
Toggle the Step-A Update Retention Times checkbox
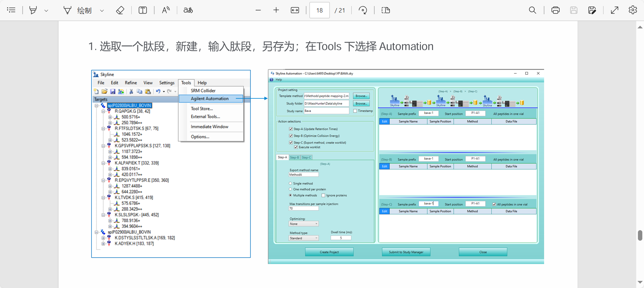[x=291, y=129]
